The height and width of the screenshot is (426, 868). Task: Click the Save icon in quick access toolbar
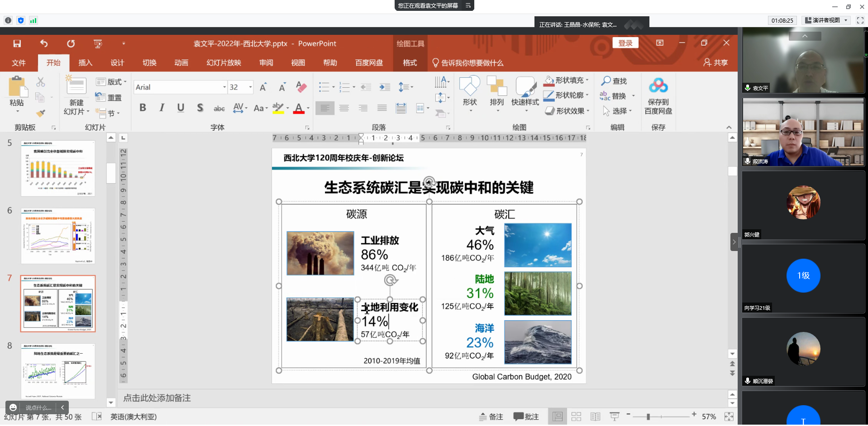click(17, 43)
